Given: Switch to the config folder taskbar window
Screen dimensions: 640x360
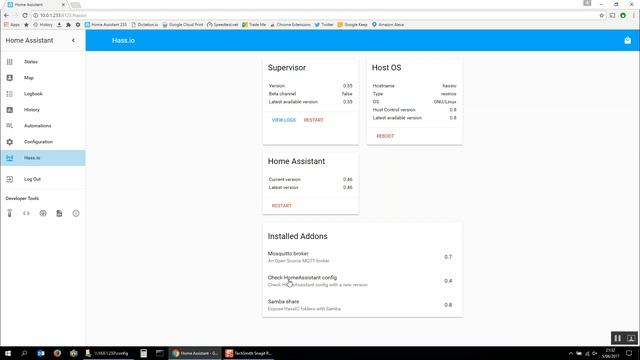Looking at the screenshot, I should pyautogui.click(x=108, y=353).
